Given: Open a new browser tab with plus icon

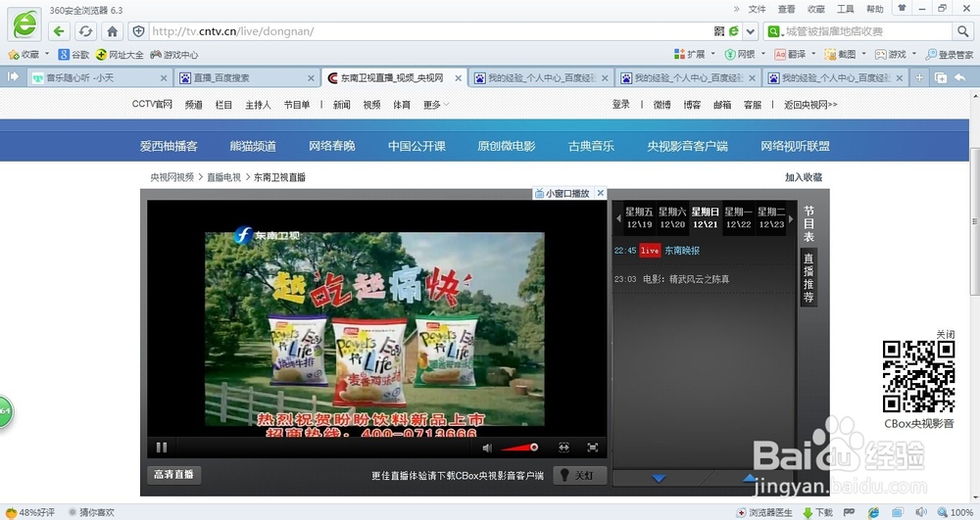Looking at the screenshot, I should click(x=919, y=77).
